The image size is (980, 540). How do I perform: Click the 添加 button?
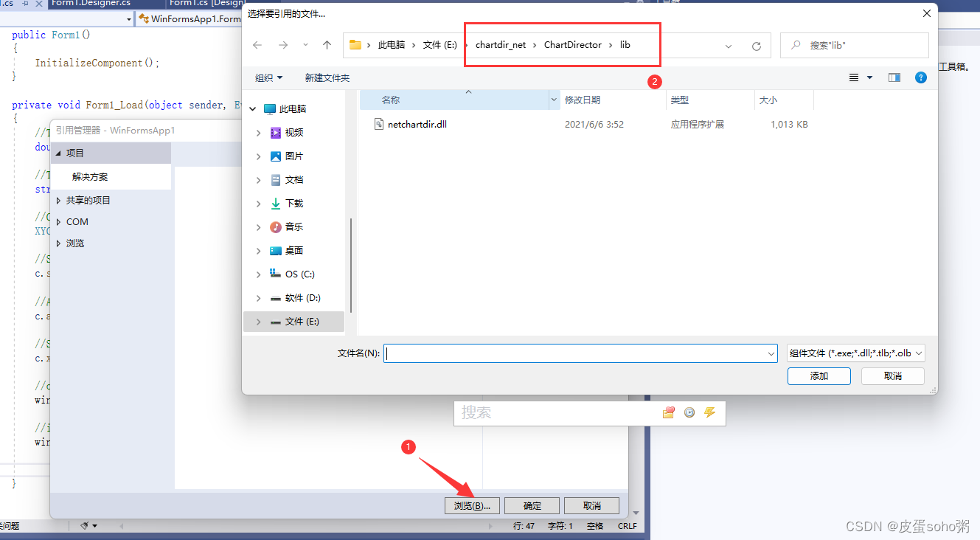click(x=819, y=375)
